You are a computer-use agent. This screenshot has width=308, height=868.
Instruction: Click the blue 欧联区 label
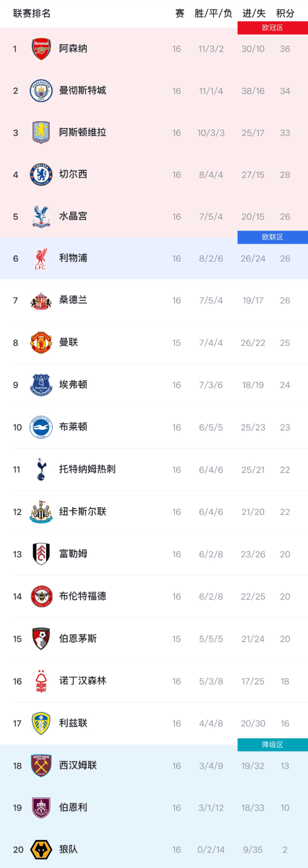pyautogui.click(x=272, y=237)
